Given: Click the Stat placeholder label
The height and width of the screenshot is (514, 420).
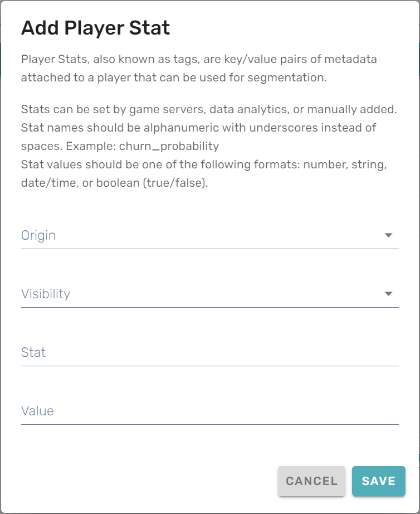Looking at the screenshot, I should pos(33,352).
